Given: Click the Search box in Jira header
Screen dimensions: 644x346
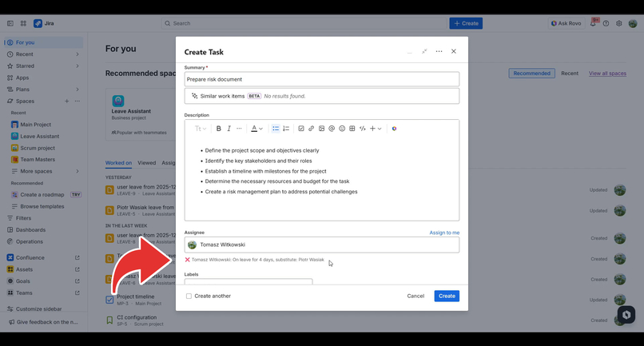Looking at the screenshot, I should tap(304, 23).
